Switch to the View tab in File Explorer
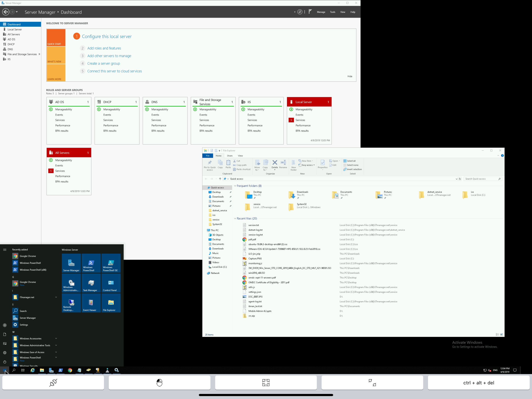This screenshot has height=399, width=532. coord(240,156)
